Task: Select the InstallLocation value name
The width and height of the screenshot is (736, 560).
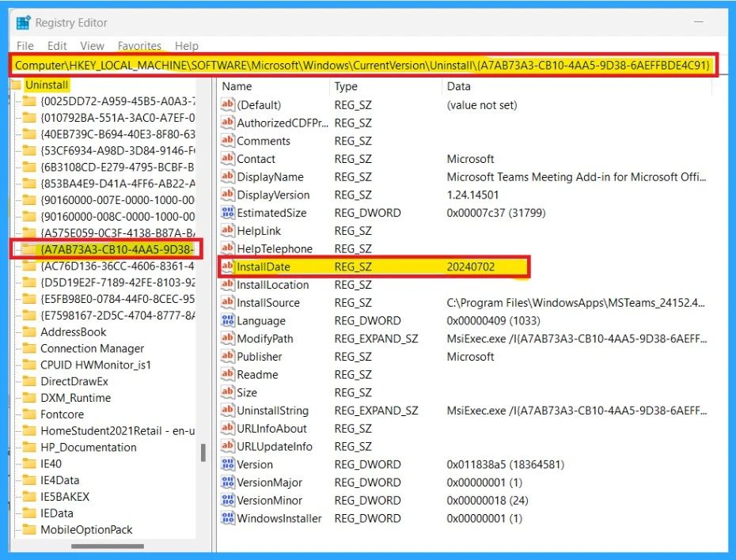Action: [x=273, y=285]
